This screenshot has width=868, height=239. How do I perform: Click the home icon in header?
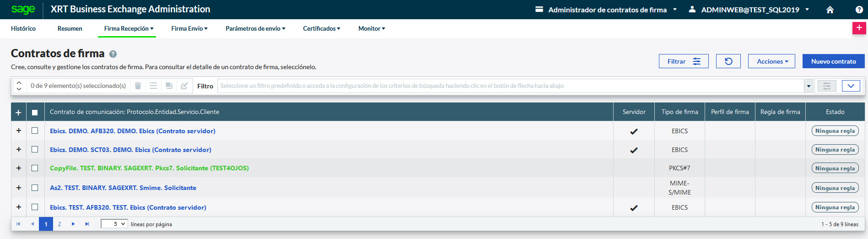coord(830,10)
